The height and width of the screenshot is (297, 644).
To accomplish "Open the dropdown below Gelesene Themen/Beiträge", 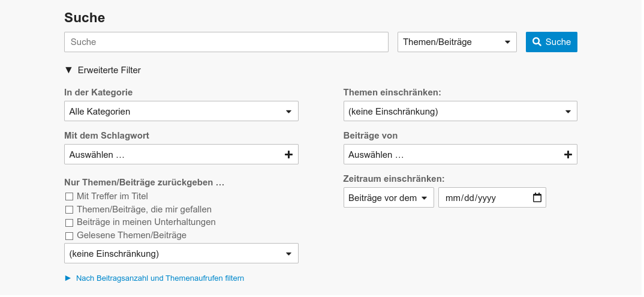I will click(180, 253).
